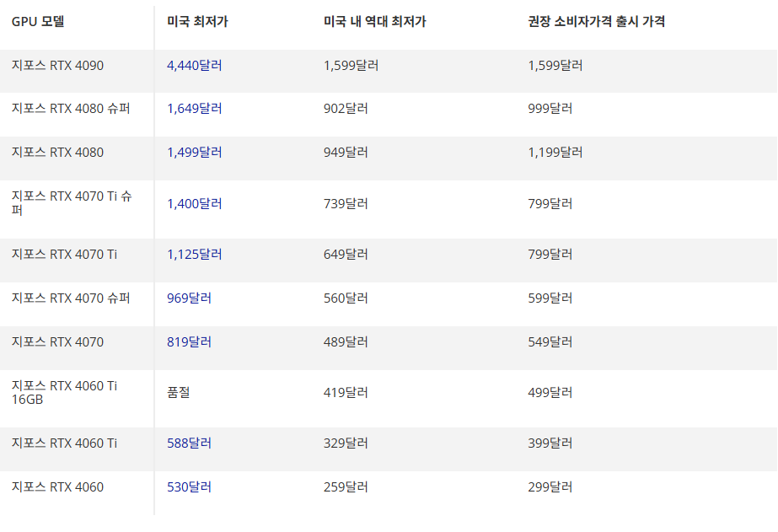The image size is (778, 532).
Task: Select the '399달러' launch price cell
Action: (550, 443)
